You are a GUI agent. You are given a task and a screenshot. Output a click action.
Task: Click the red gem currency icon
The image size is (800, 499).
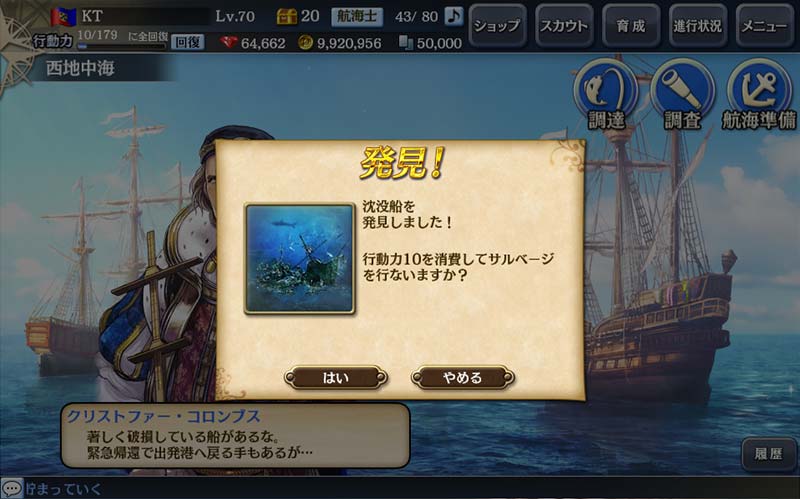(x=229, y=42)
